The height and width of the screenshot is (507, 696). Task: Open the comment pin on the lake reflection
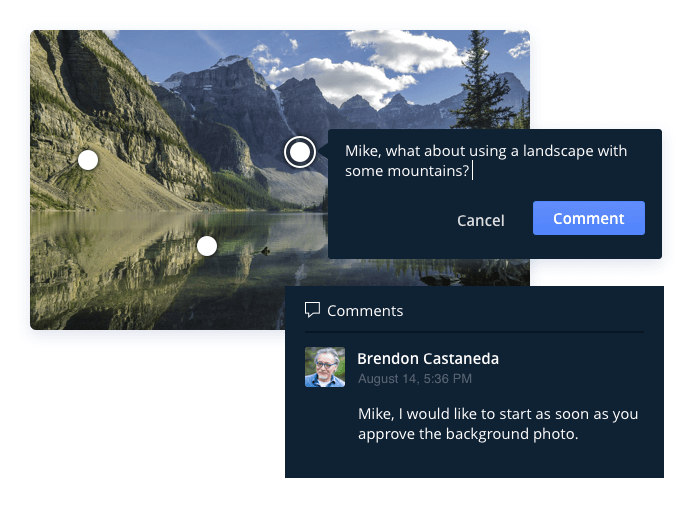click(x=207, y=246)
